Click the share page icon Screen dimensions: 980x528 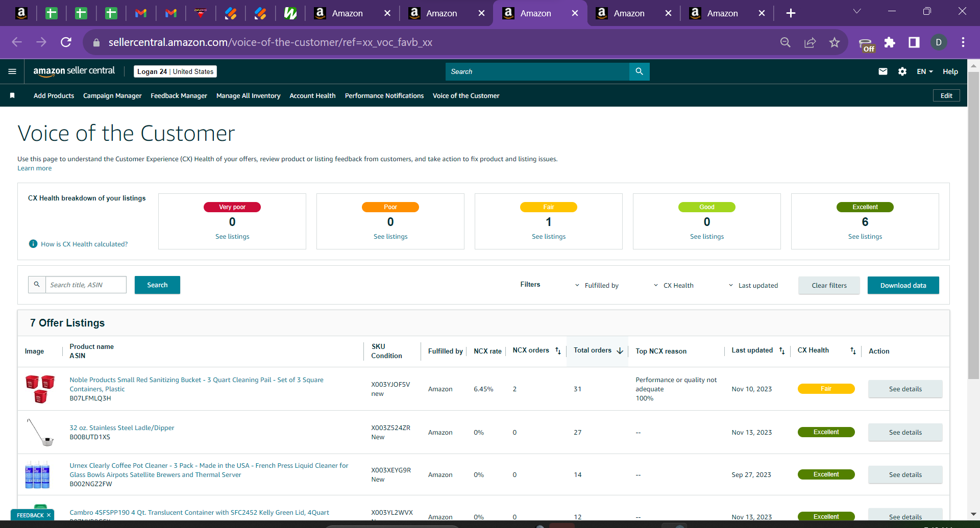810,42
